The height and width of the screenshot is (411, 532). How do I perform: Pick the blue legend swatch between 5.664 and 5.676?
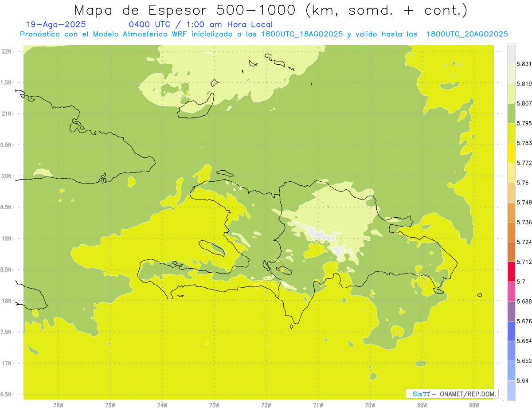[511, 331]
